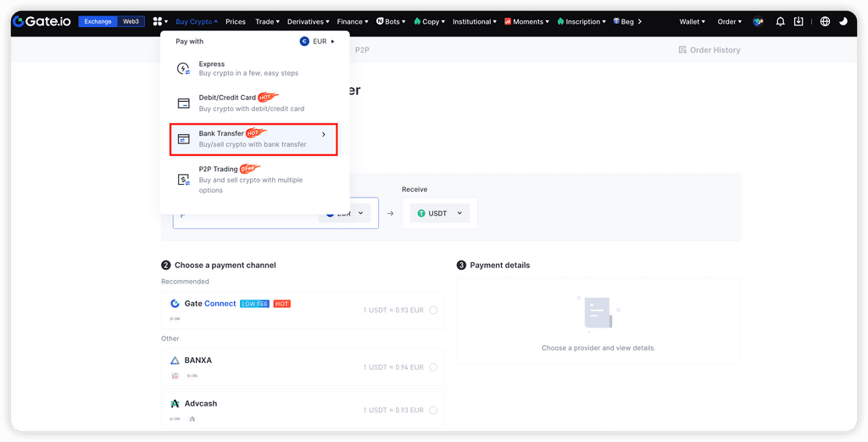The image size is (868, 442).
Task: Click the Gate.io logo
Action: pos(41,21)
